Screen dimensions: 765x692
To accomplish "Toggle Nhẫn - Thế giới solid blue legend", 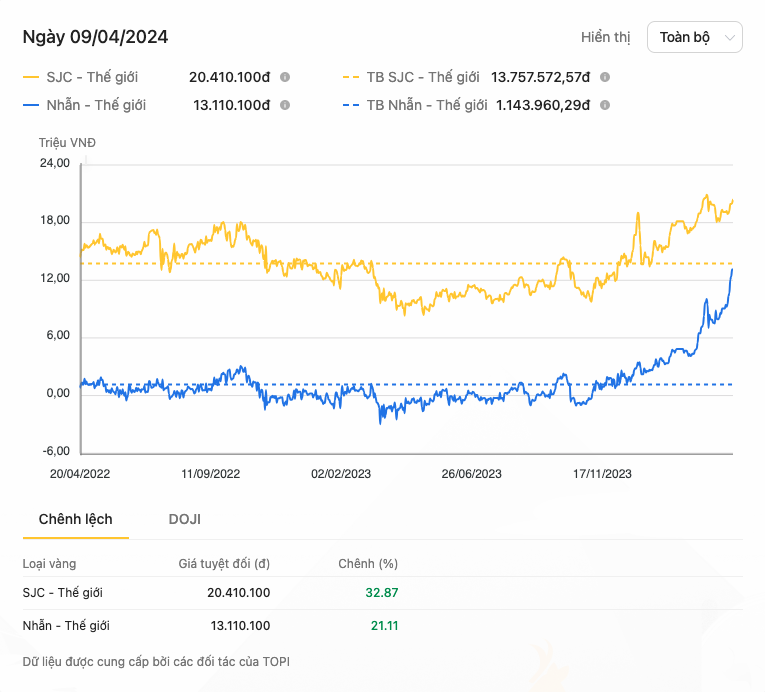I will point(84,105).
